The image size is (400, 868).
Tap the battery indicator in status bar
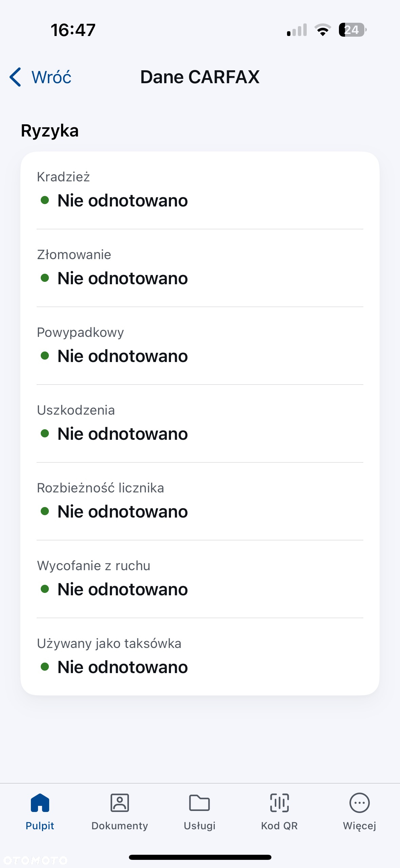pos(353,30)
